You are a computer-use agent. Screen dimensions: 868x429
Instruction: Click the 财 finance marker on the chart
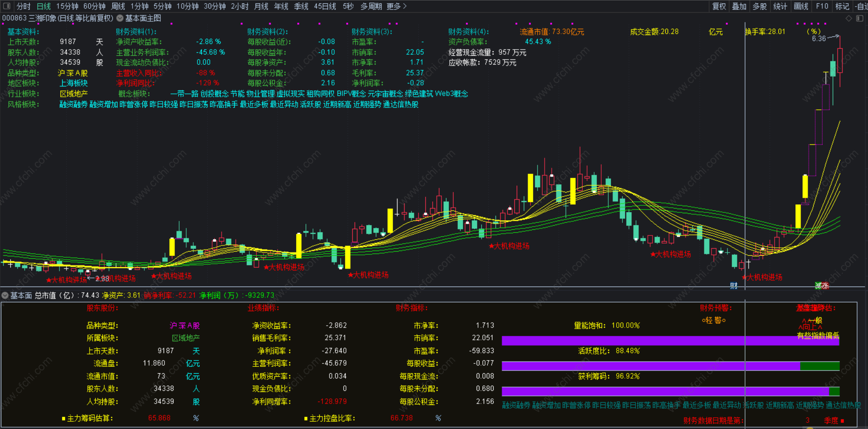click(734, 286)
